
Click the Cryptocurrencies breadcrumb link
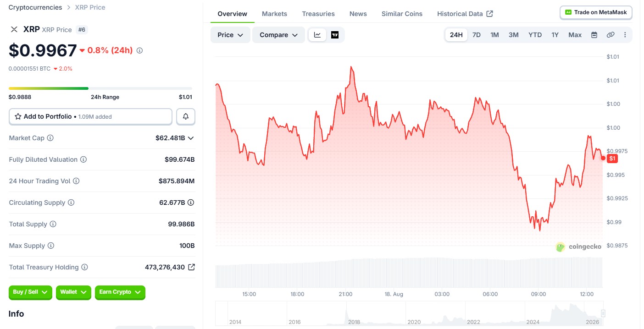click(x=35, y=7)
